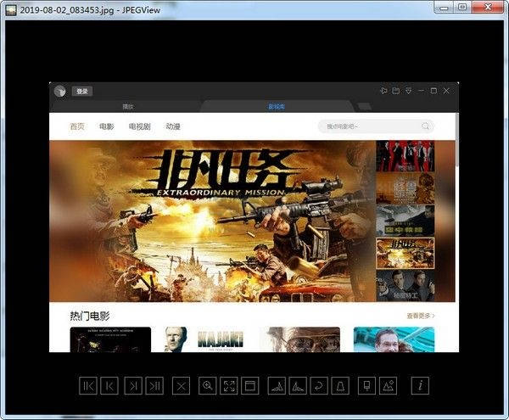Jump to the last image in folder

pos(155,385)
